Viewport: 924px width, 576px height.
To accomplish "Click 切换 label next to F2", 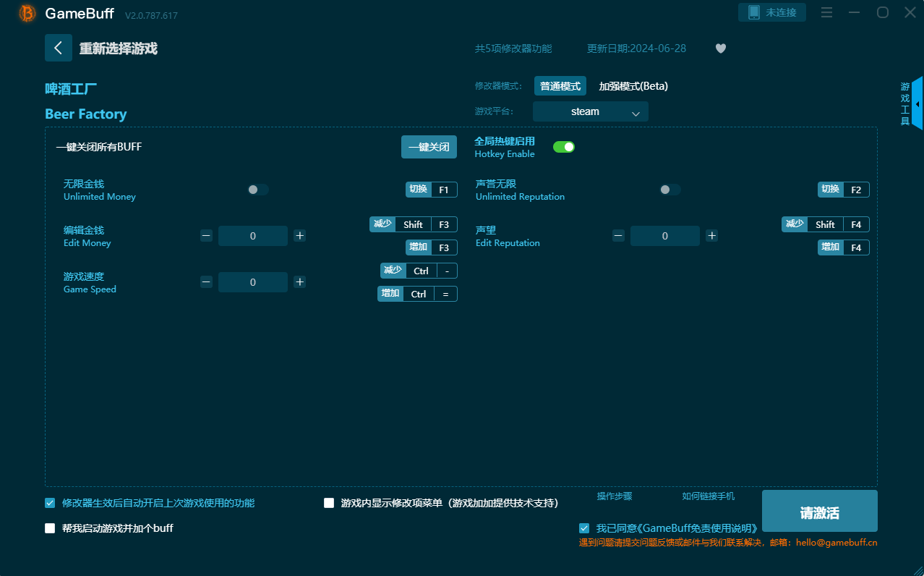I will (x=831, y=190).
